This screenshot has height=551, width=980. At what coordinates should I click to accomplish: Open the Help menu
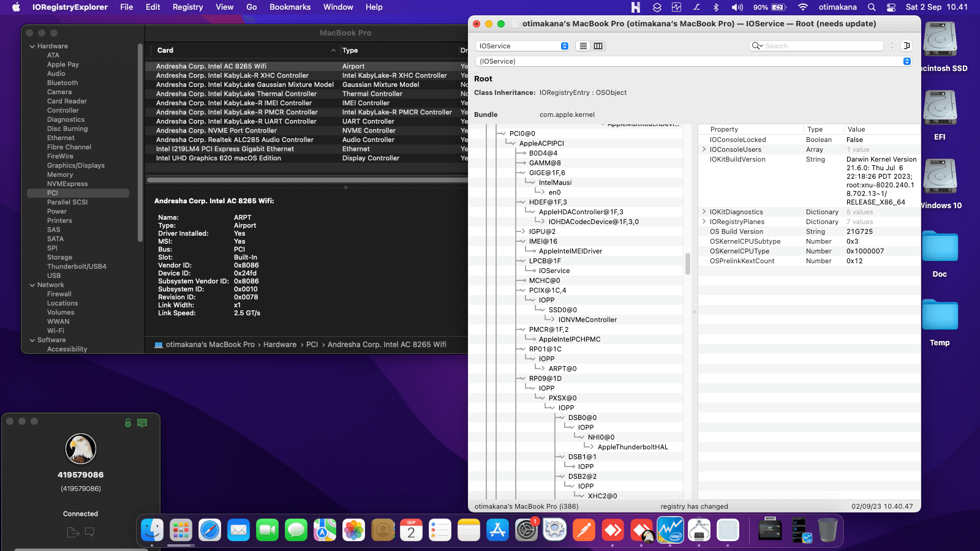point(374,7)
